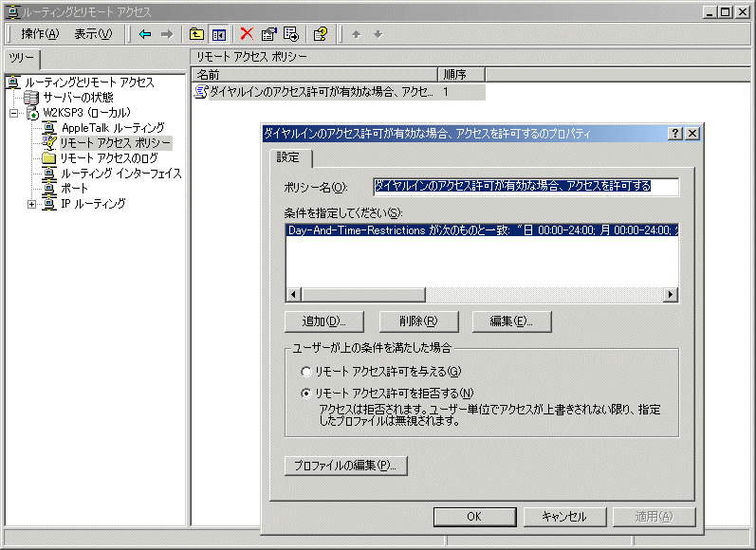Click the プロファイルの編集(P)... button
Viewport: 756px width, 550px height.
[345, 466]
